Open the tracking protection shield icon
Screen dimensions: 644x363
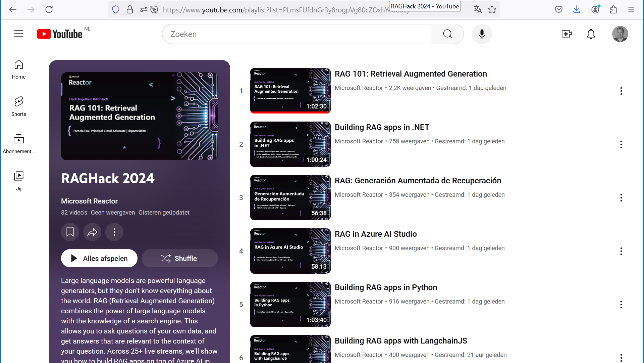pos(116,10)
